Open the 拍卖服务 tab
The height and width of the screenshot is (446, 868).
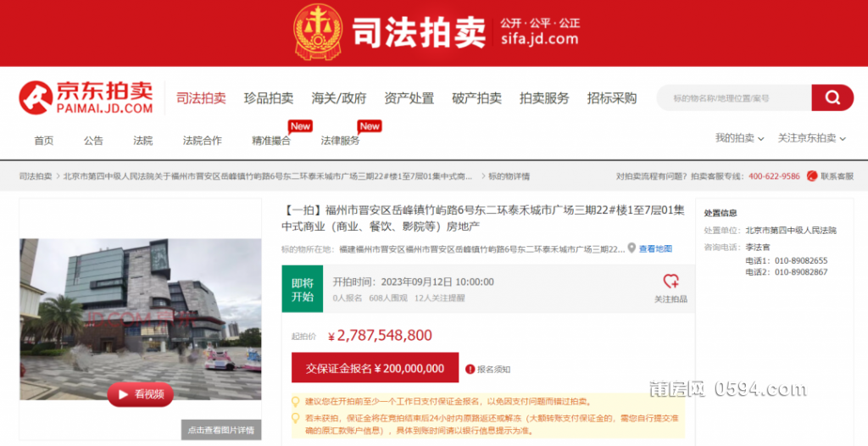tap(544, 98)
